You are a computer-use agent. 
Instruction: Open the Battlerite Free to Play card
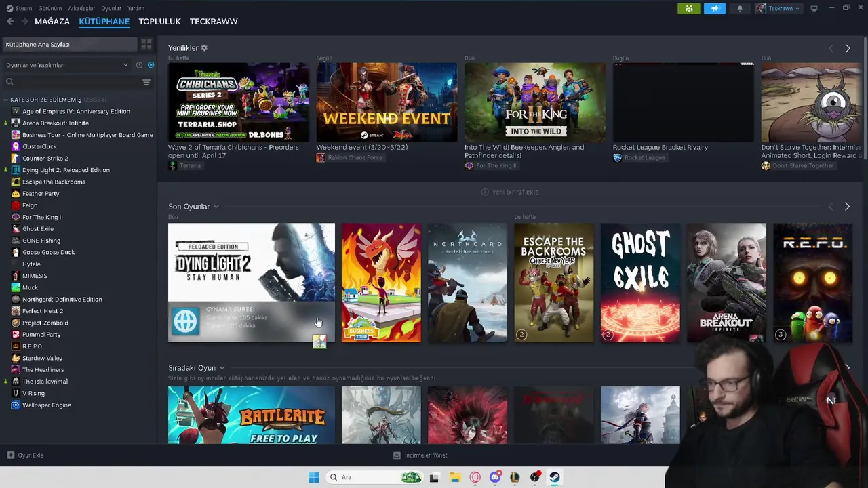point(252,415)
